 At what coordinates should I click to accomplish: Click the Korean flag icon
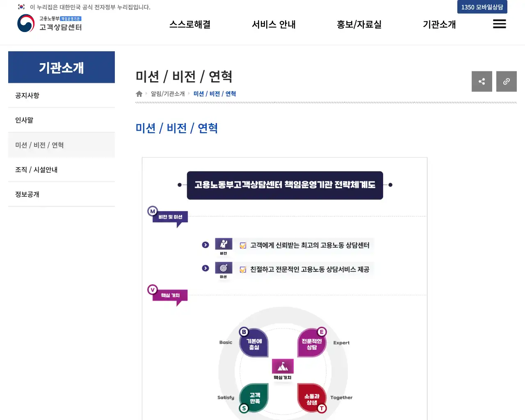click(x=21, y=7)
